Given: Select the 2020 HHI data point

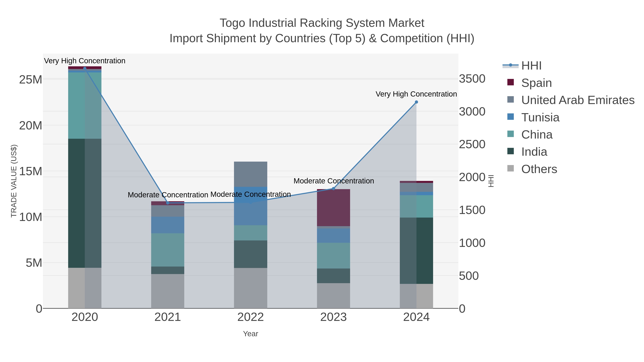Looking at the screenshot, I should click(85, 68).
